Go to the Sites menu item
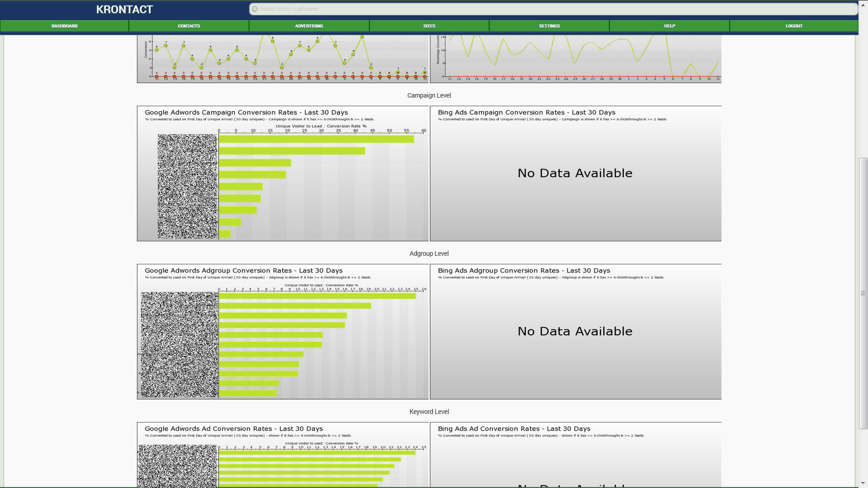This screenshot has width=868, height=488. coord(429,26)
